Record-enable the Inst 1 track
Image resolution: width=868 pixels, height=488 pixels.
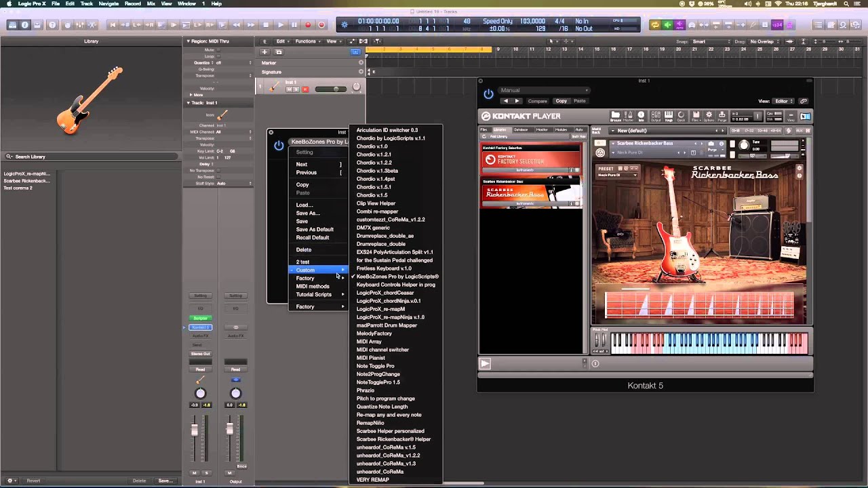305,89
